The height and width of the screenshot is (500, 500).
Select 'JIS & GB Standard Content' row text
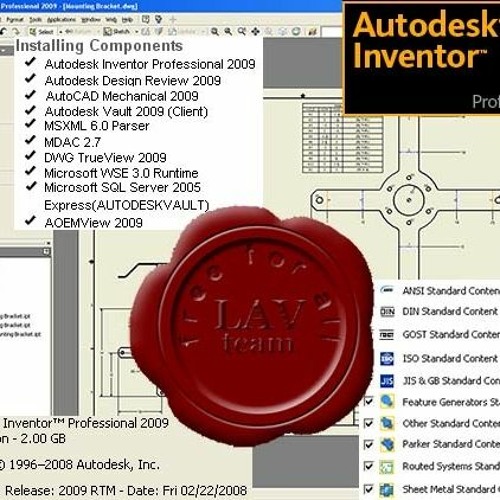pos(451,380)
